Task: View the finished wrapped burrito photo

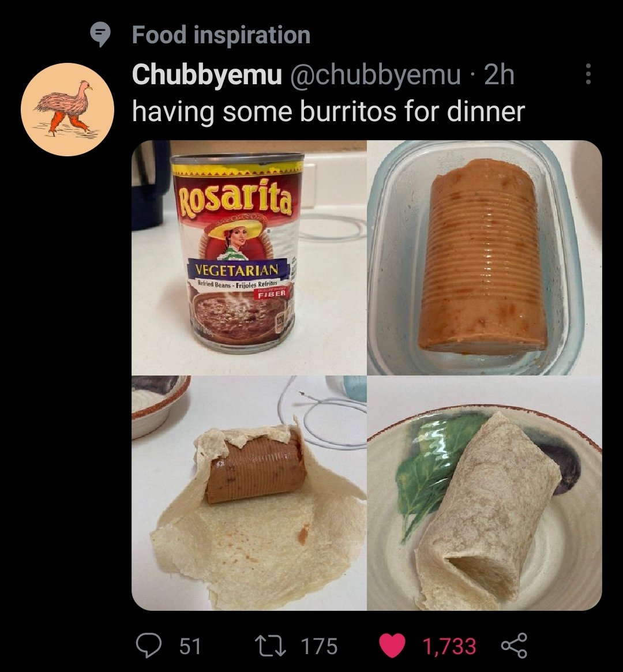Action: (485, 493)
